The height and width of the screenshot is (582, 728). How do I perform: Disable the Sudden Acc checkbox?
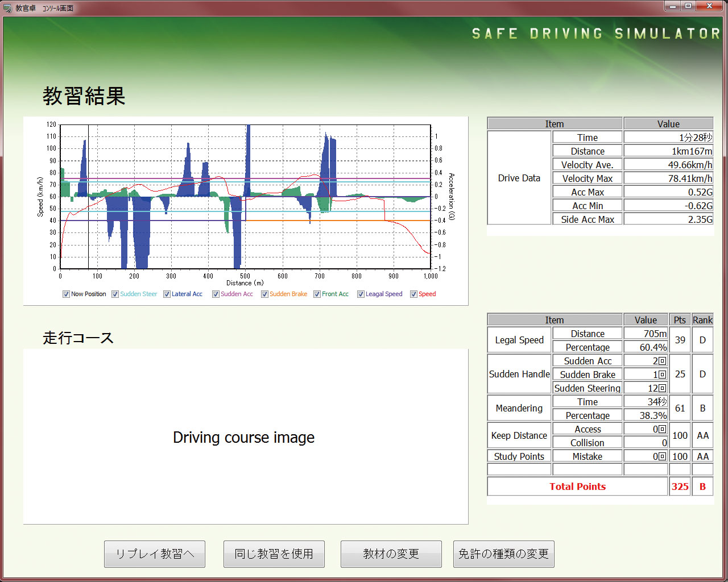pos(216,294)
